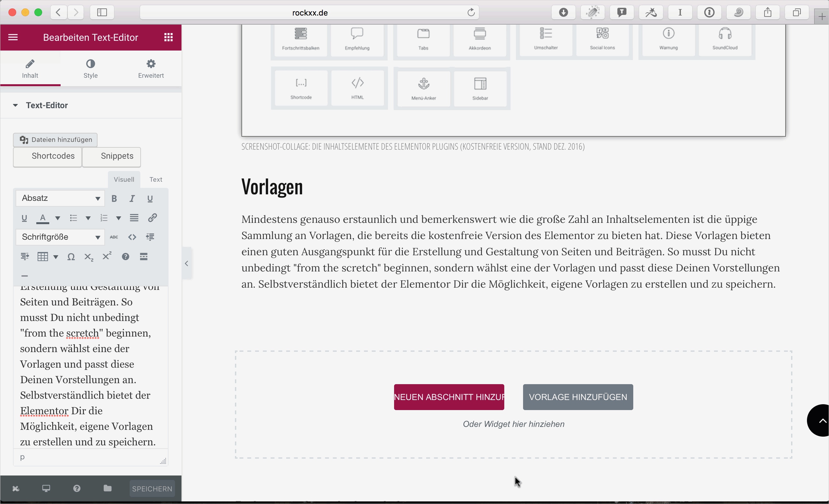
Task: Apply strikethrough formatting (ABC icon)
Action: pyautogui.click(x=114, y=237)
